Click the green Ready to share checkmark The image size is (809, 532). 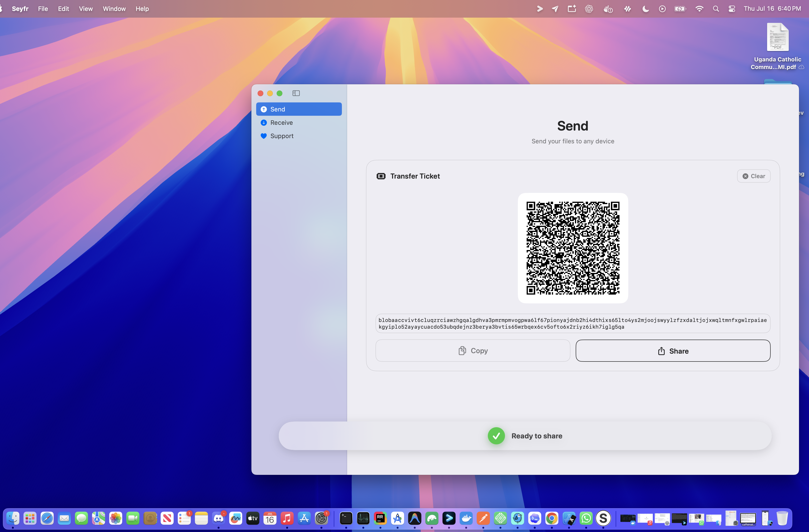(x=496, y=436)
